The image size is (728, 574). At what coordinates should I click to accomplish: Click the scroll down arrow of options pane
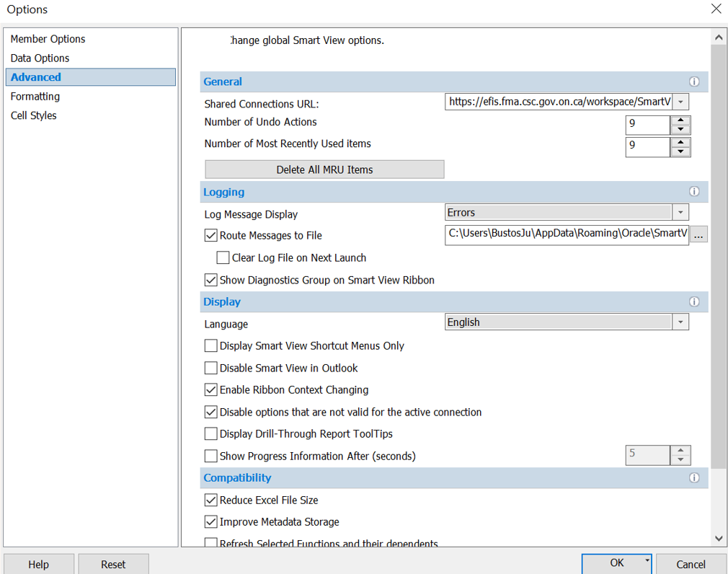(719, 538)
